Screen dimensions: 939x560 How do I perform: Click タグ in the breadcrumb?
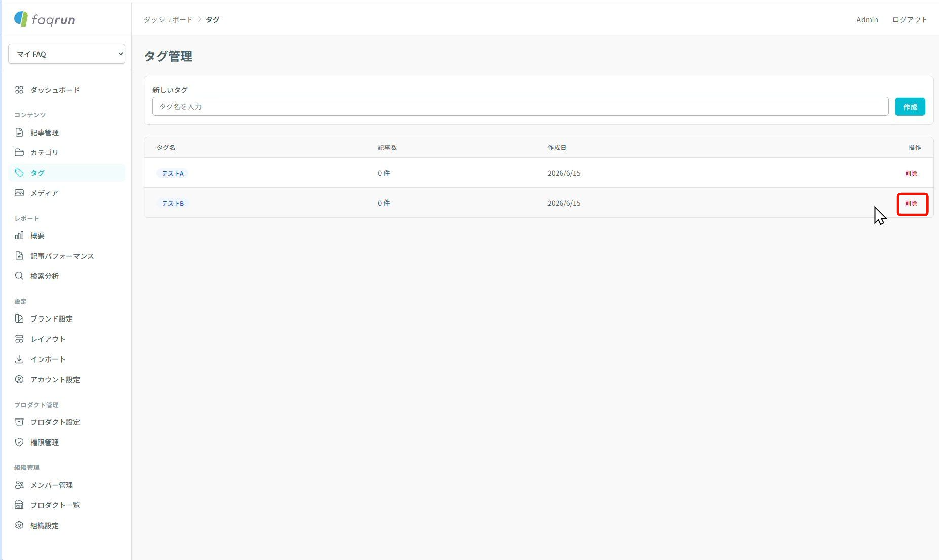212,19
